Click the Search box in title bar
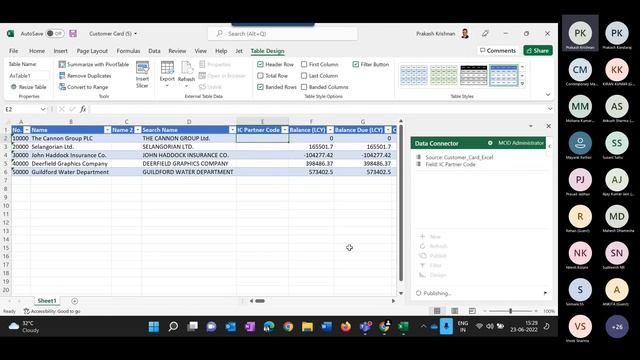The width and height of the screenshot is (640, 360). 282,33
